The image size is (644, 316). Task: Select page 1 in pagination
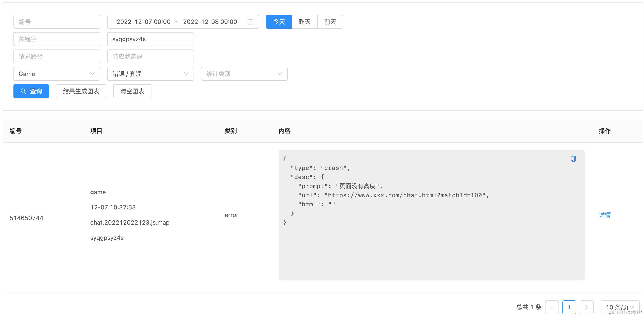coord(569,307)
